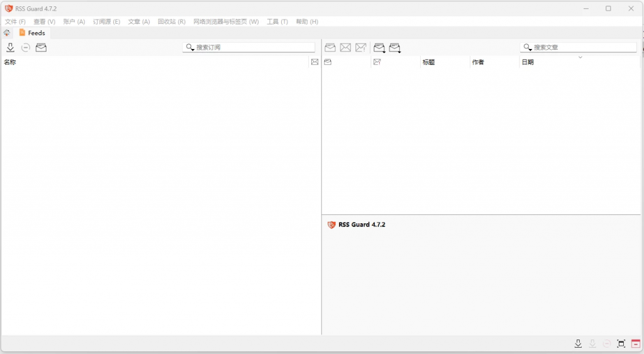Click the greyed stop circle icon in status bar
This screenshot has height=354, width=644.
coord(607,344)
